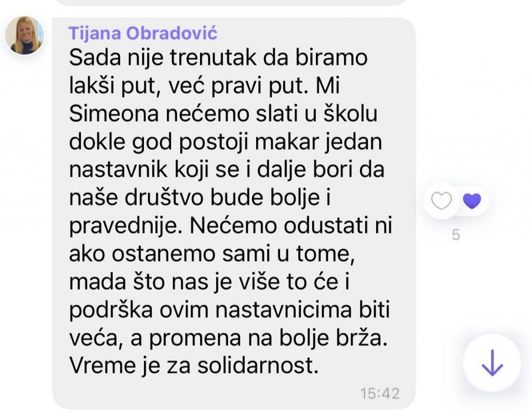Tap the line 'ako ostanemo sami u tome,'
532x413 pixels.
(x=212, y=254)
